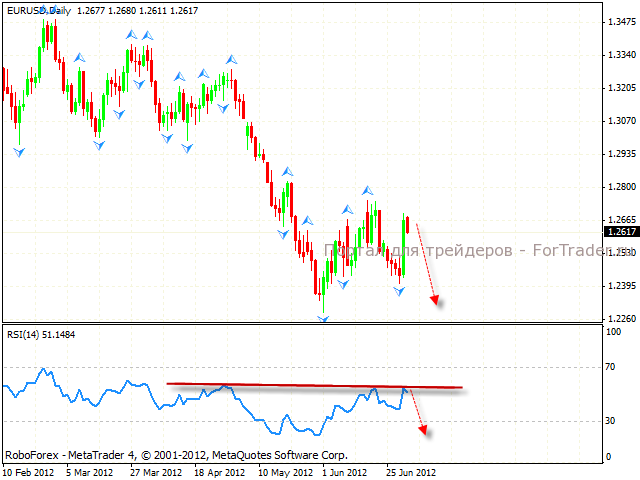Click the last red candlestick on the chart

click(409, 225)
